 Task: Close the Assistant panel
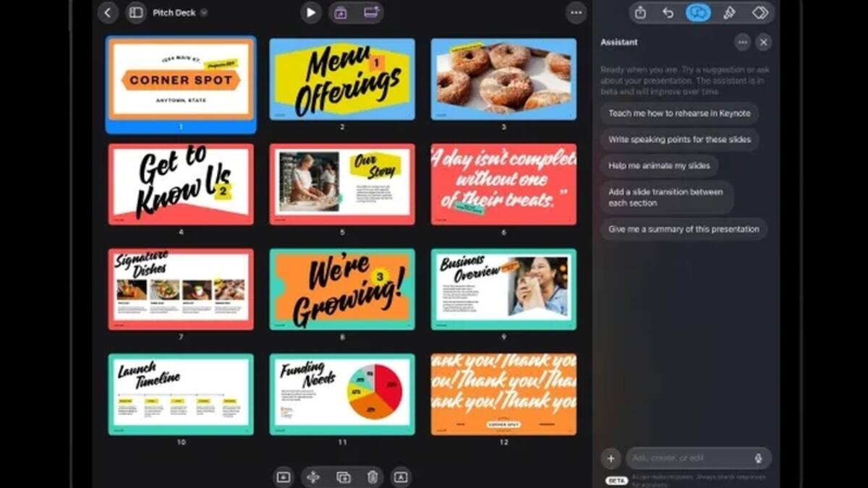[x=764, y=43]
